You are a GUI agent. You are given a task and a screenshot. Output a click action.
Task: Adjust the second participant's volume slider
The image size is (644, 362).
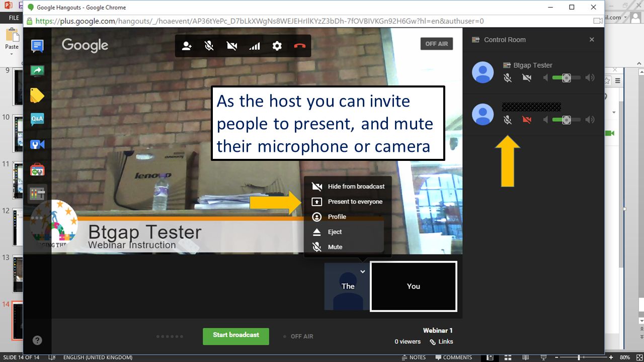point(566,120)
